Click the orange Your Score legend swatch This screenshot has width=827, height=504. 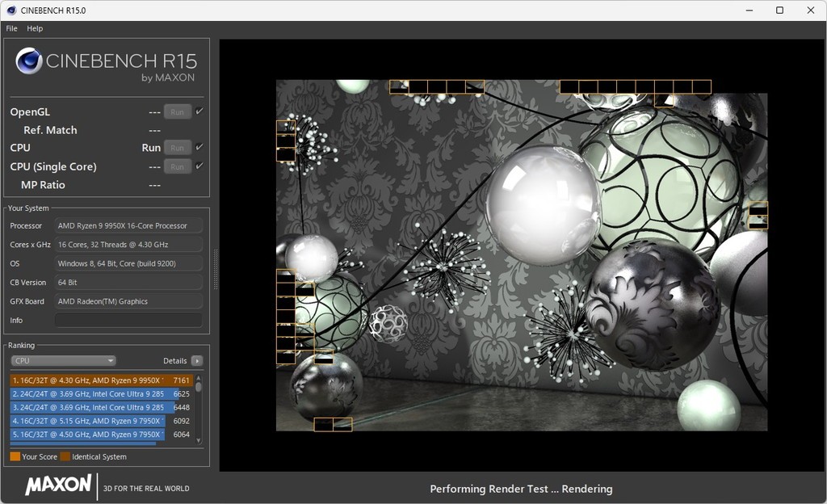pos(15,457)
